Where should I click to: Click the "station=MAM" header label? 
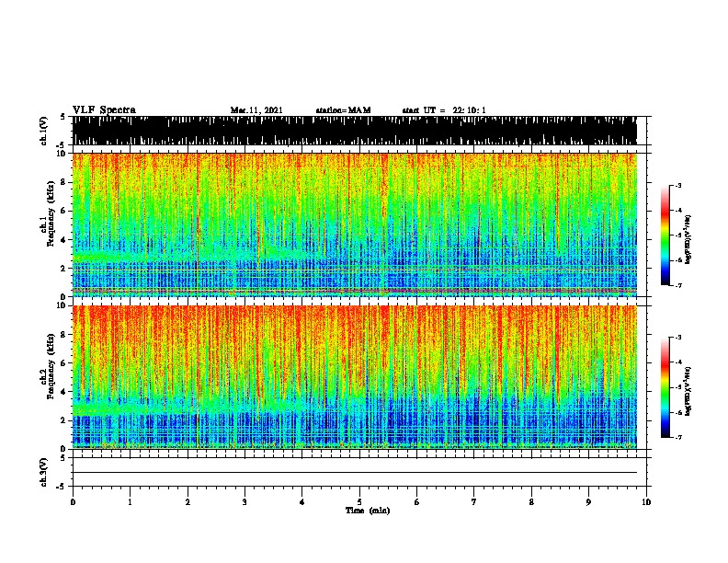[x=343, y=110]
